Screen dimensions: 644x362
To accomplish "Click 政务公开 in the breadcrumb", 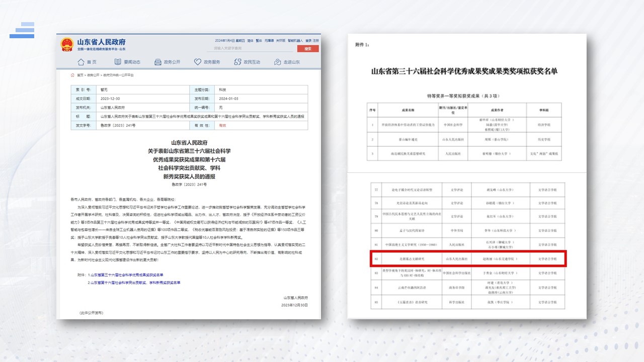I will (94, 74).
